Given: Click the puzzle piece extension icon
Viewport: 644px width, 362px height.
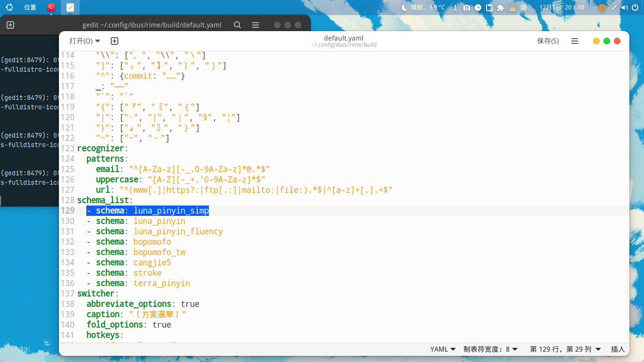Looking at the screenshot, I should pyautogui.click(x=501, y=7).
